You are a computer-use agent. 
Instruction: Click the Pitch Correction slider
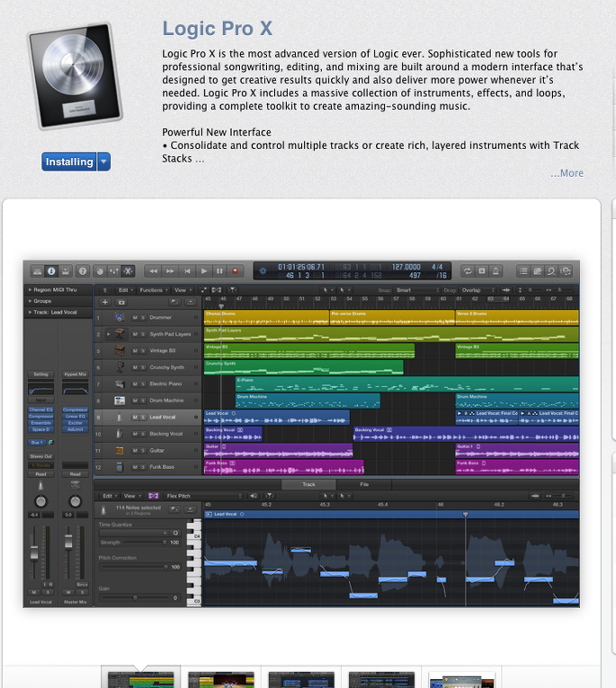(134, 567)
